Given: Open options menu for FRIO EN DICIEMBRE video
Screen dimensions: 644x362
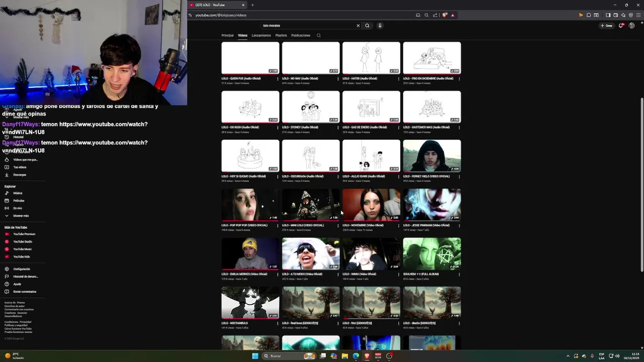Looking at the screenshot, I should tap(459, 78).
